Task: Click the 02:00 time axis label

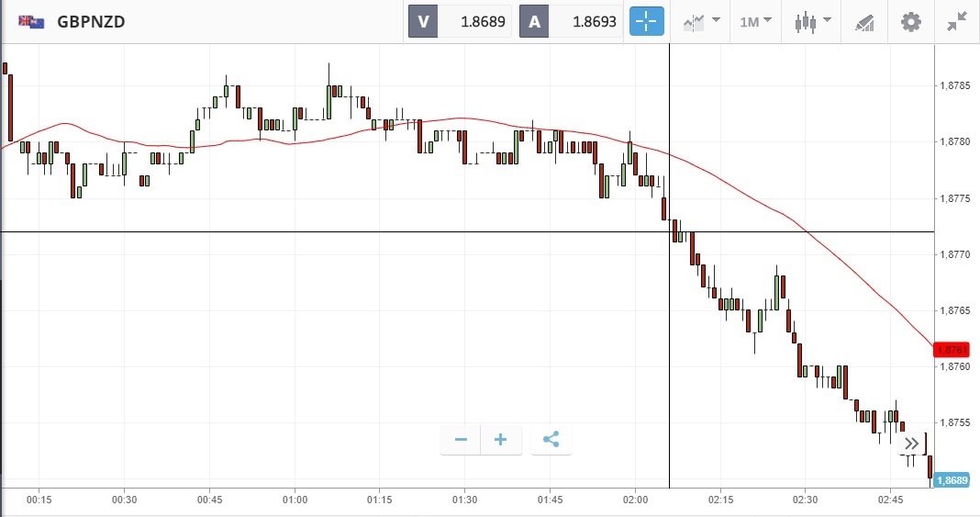Action: [635, 500]
